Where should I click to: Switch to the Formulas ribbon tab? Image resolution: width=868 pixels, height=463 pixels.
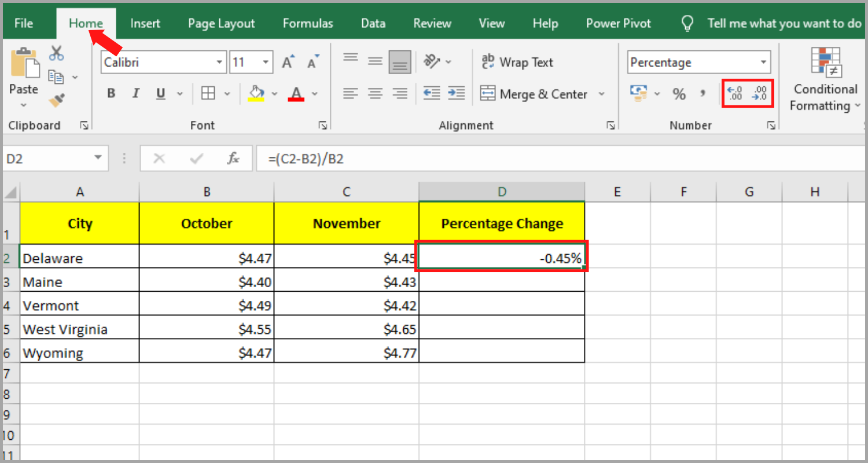(x=307, y=23)
